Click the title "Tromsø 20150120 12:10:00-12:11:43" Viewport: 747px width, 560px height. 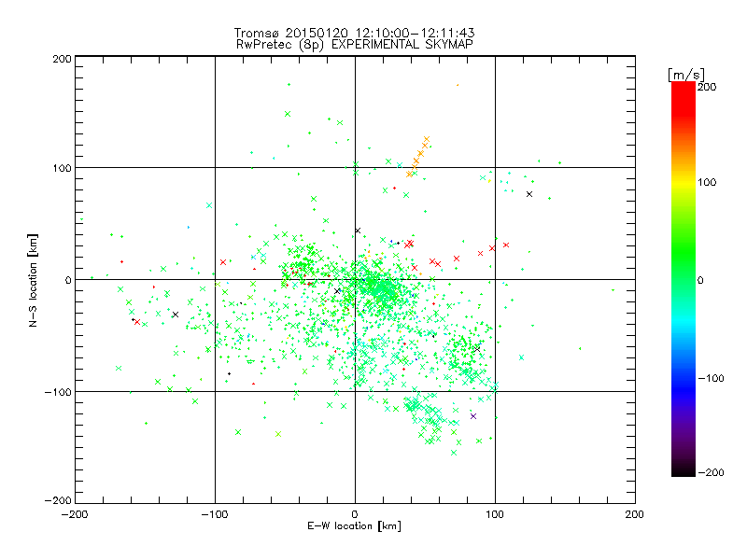point(355,33)
